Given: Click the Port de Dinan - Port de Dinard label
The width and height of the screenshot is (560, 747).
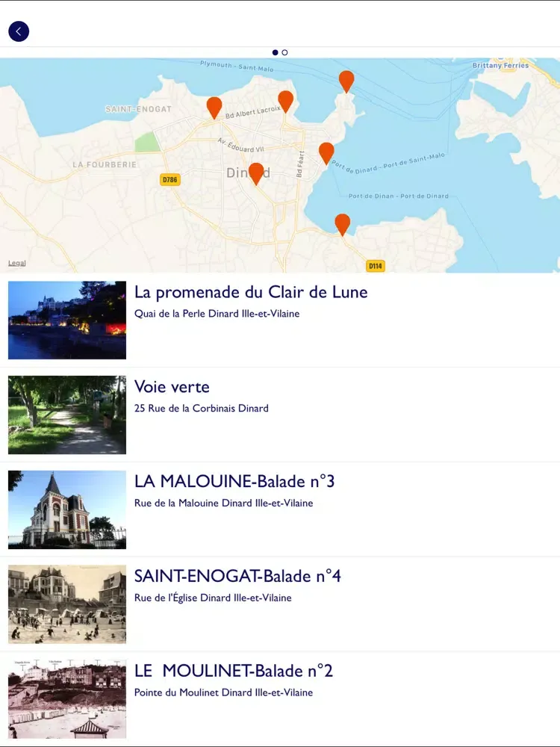Looking at the screenshot, I should pyautogui.click(x=399, y=196).
